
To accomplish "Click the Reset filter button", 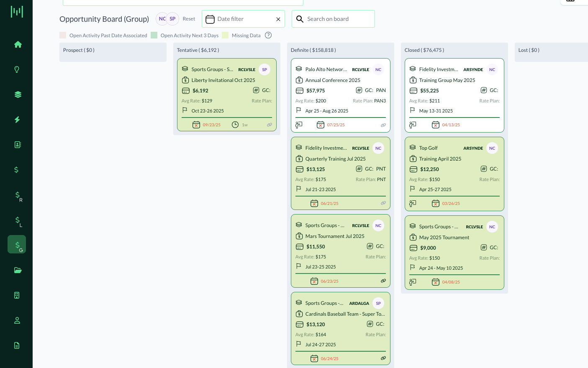I will click(x=189, y=19).
